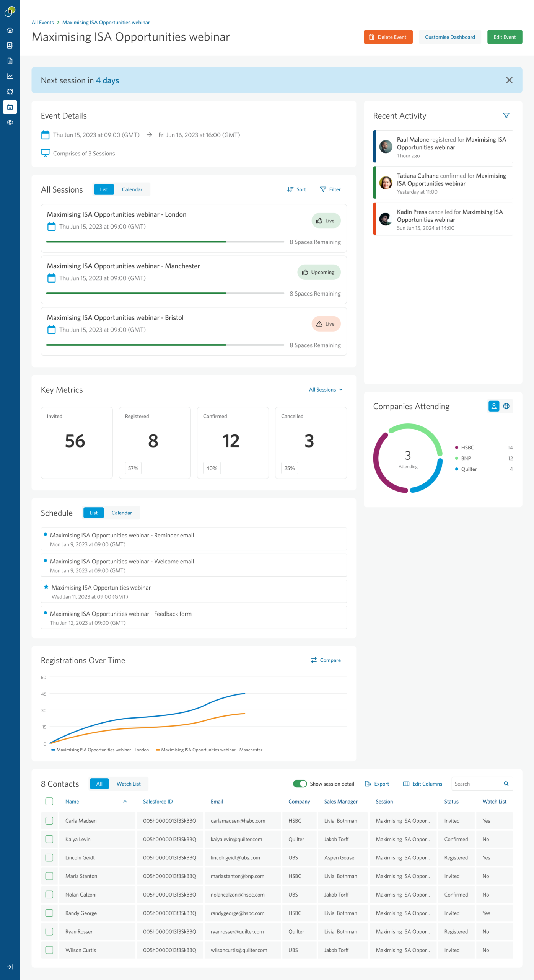Click the London session capacity progress bar
Image resolution: width=534 pixels, height=980 pixels.
[165, 242]
